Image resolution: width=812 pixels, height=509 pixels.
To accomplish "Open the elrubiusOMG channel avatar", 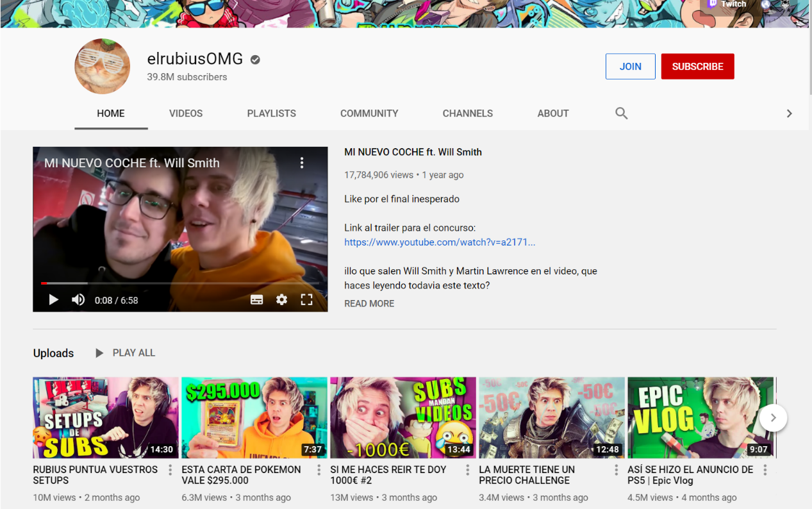I will (103, 66).
